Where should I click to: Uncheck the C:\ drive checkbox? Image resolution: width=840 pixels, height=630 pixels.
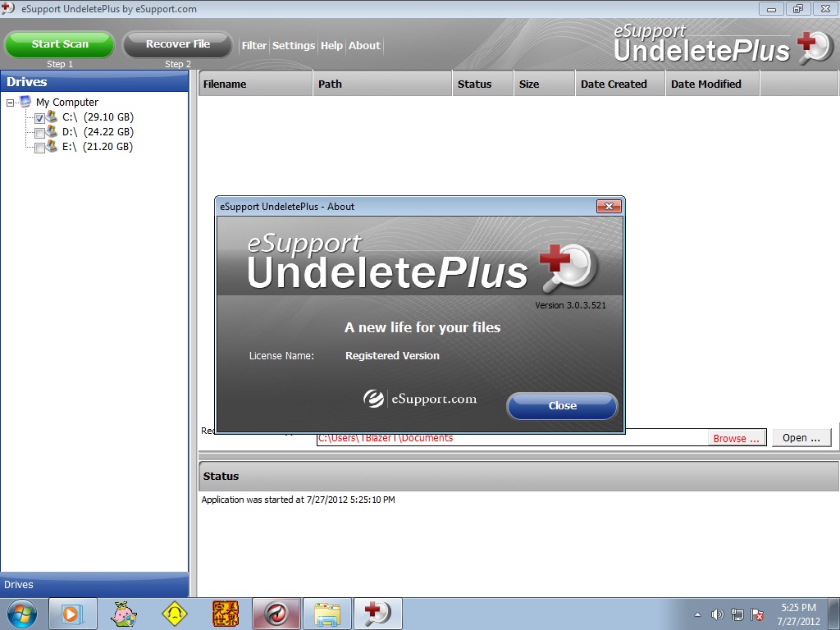pos(39,118)
